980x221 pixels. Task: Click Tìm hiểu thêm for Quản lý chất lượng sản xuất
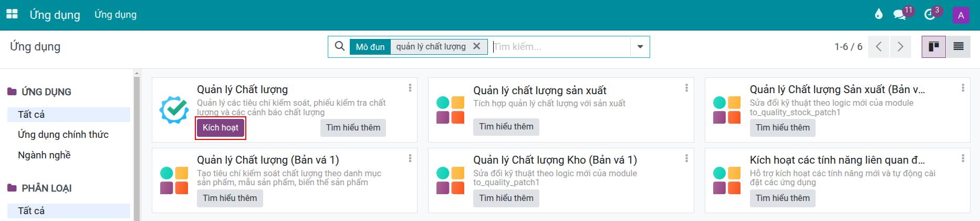click(506, 127)
